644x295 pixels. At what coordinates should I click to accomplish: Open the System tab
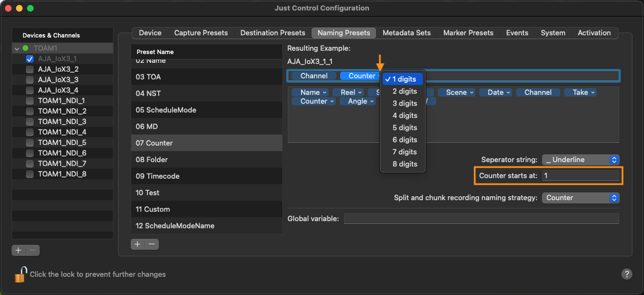pos(553,33)
